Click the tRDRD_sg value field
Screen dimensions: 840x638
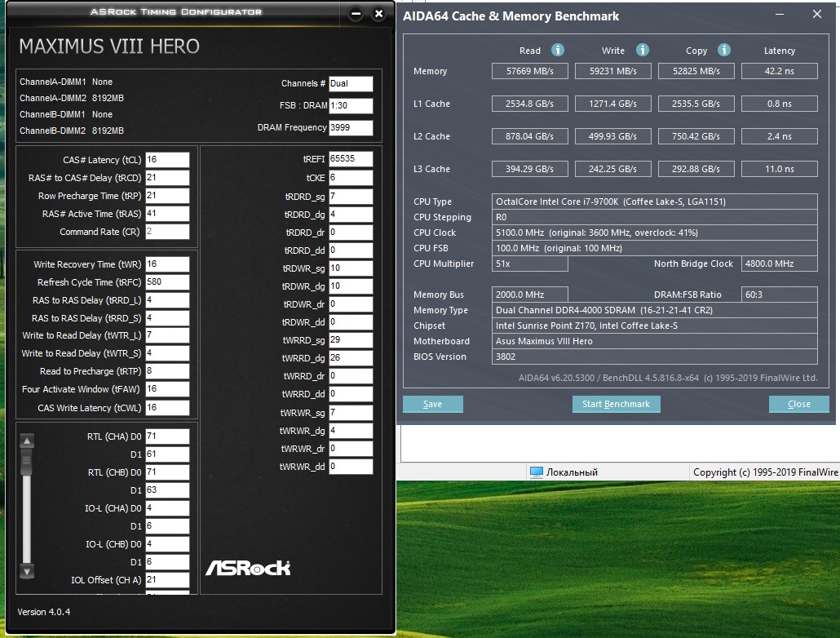[x=351, y=197]
